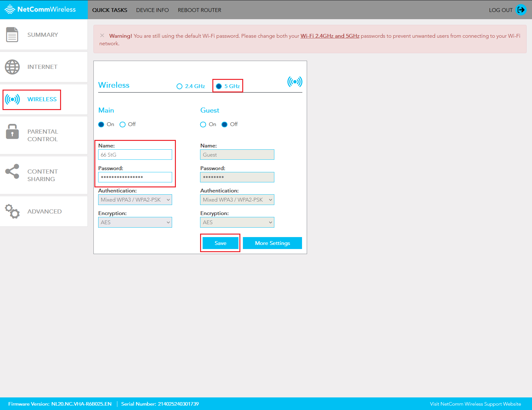Open Advanced settings via the gears icon
Screen dimensions: 532x410
tap(12, 211)
